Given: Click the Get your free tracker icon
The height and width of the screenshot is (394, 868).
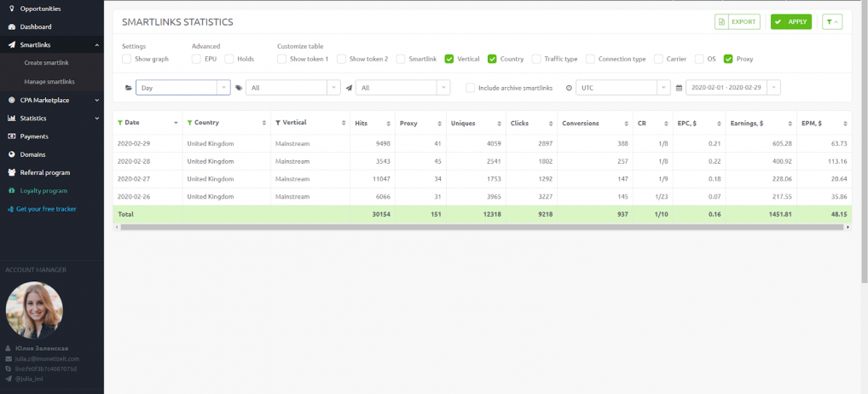Looking at the screenshot, I should point(10,209).
